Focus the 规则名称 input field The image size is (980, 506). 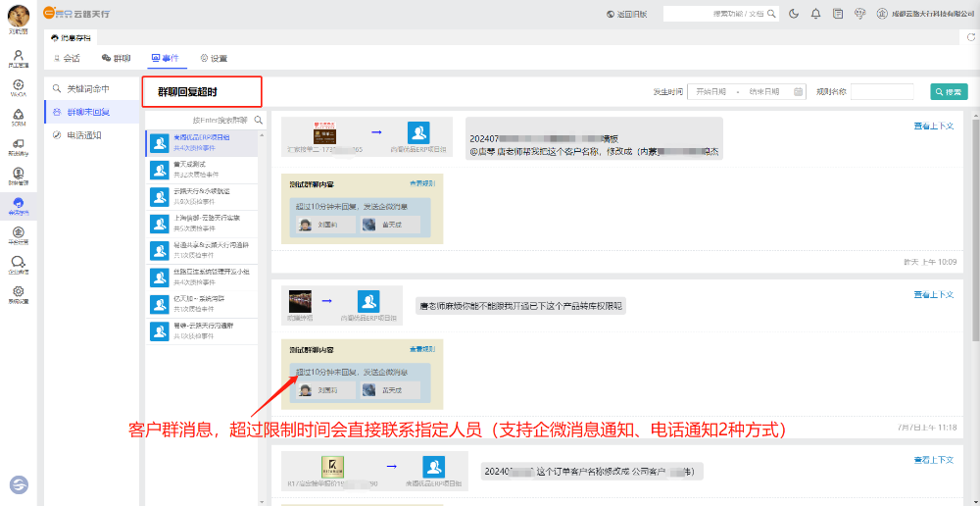point(882,91)
